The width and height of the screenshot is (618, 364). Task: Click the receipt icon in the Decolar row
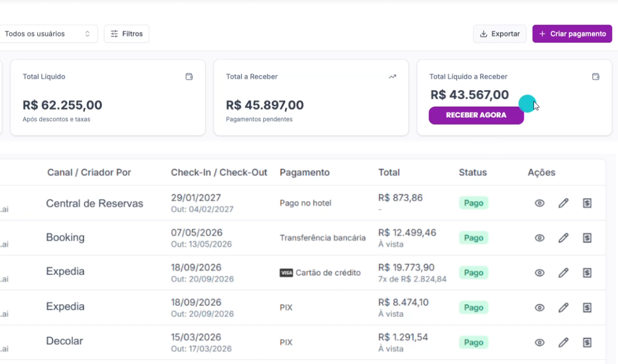coord(587,342)
